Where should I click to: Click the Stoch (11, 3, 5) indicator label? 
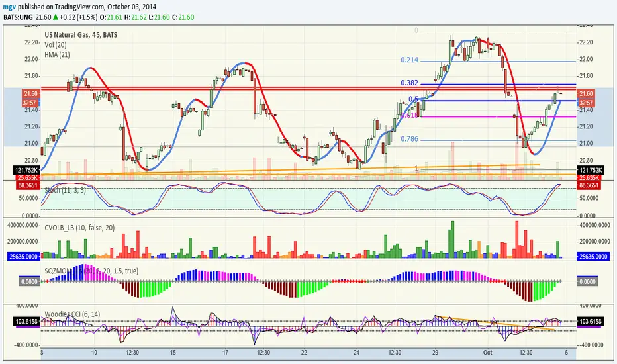(x=65, y=190)
